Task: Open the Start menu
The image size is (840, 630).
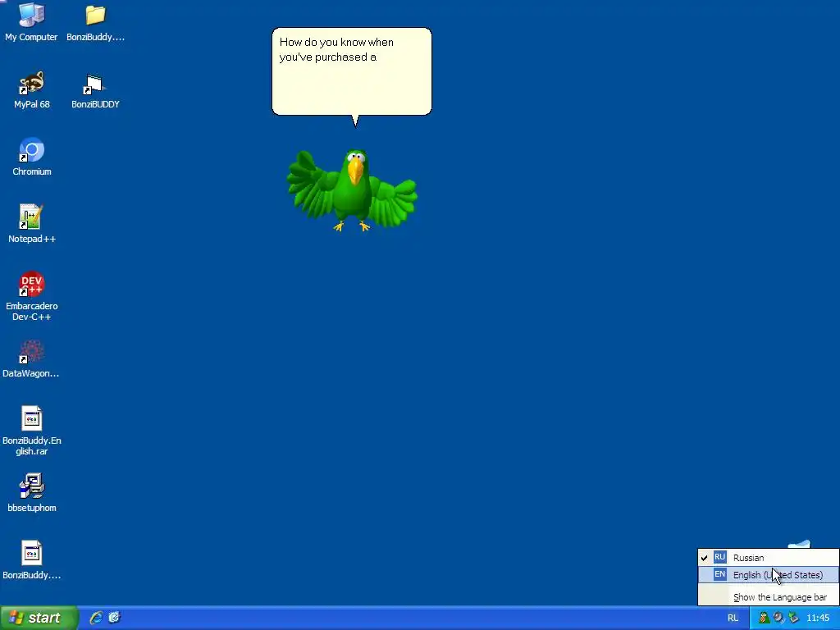Action: pos(39,618)
